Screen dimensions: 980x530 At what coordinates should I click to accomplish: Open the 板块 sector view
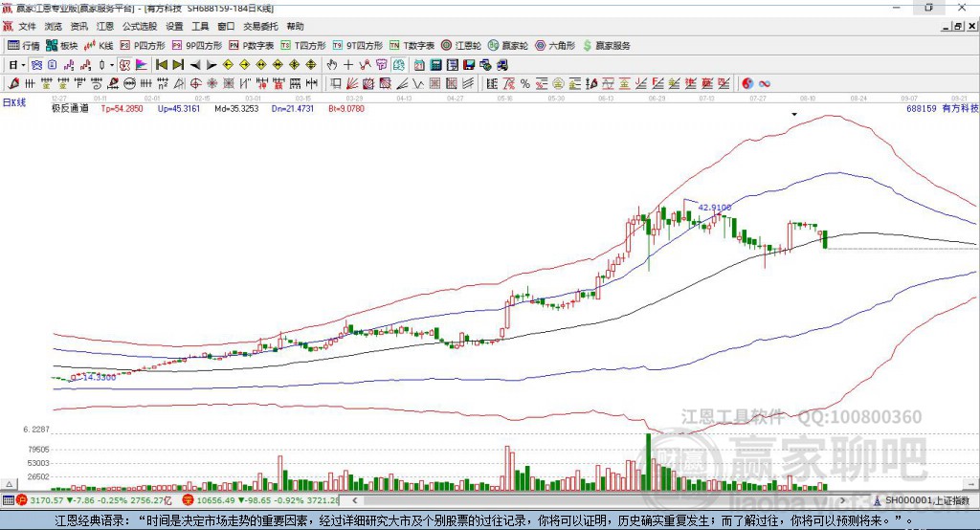(x=61, y=46)
